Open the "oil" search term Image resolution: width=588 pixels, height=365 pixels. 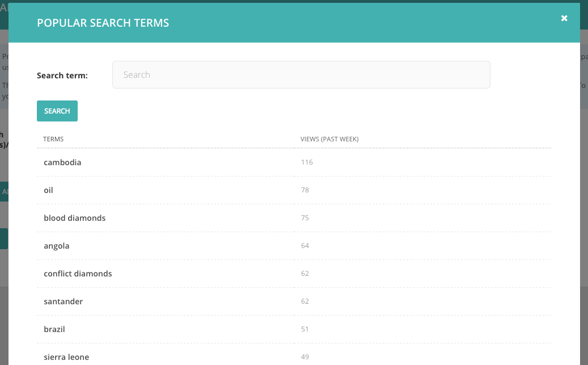[x=48, y=190]
